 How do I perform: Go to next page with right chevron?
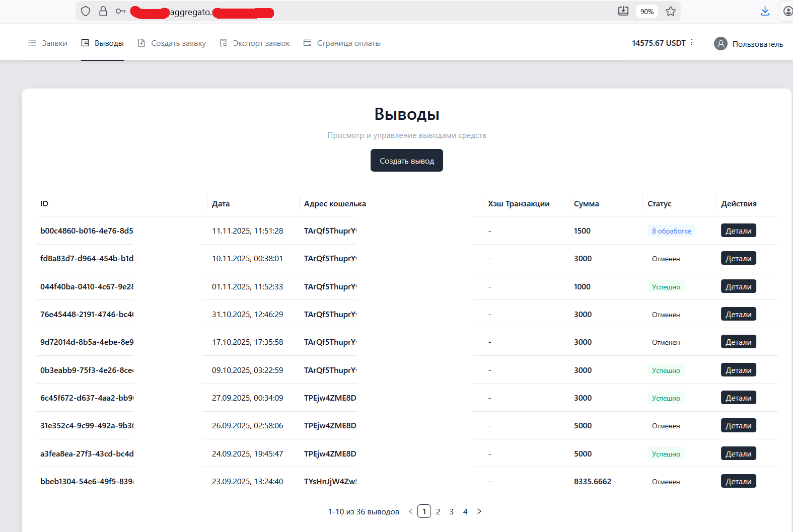click(x=479, y=511)
